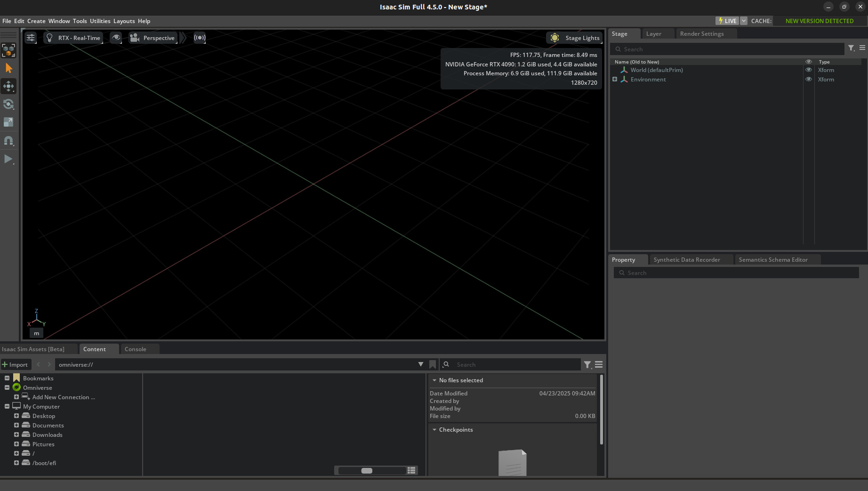The height and width of the screenshot is (491, 868).
Task: Click Add New Connection ...
Action: click(x=64, y=397)
